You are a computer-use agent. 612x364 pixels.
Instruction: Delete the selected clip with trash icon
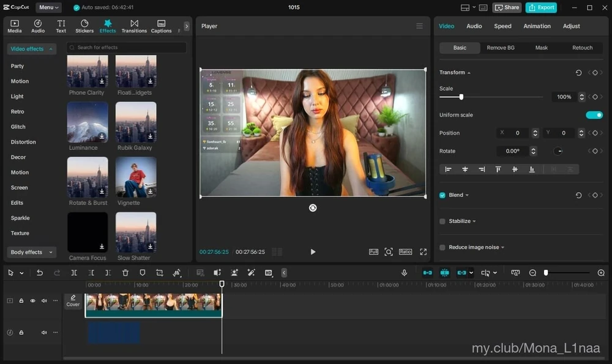coord(125,273)
